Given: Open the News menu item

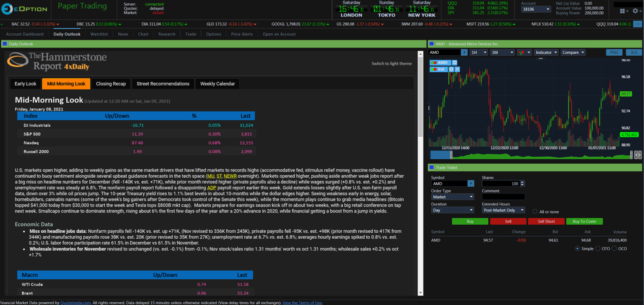Looking at the screenshot, I should point(123,34).
